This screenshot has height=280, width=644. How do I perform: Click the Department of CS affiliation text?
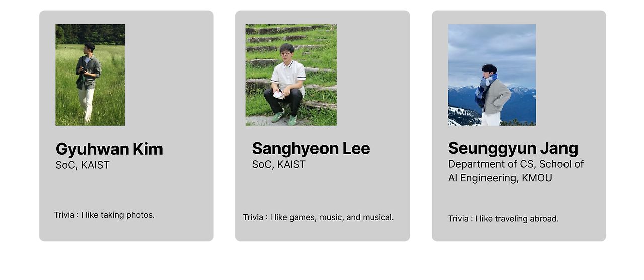click(516, 164)
